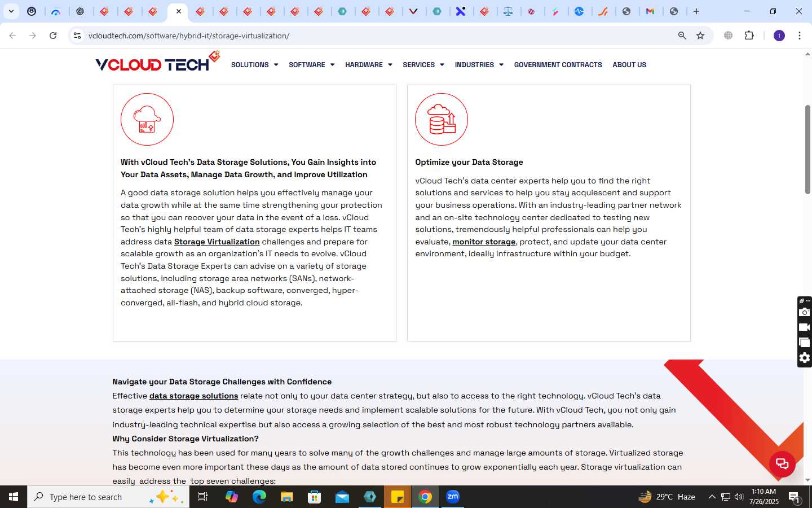The width and height of the screenshot is (812, 508).
Task: Follow the data storage solutions link
Action: pyautogui.click(x=193, y=396)
